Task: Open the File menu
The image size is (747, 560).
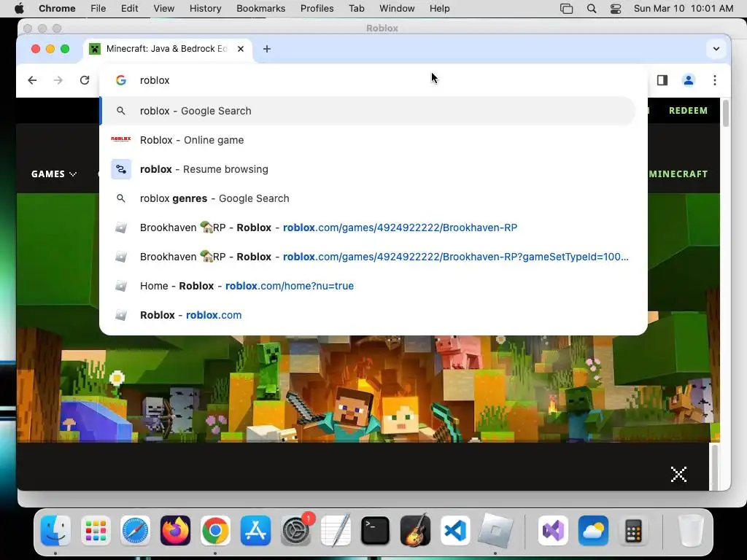Action: click(98, 9)
